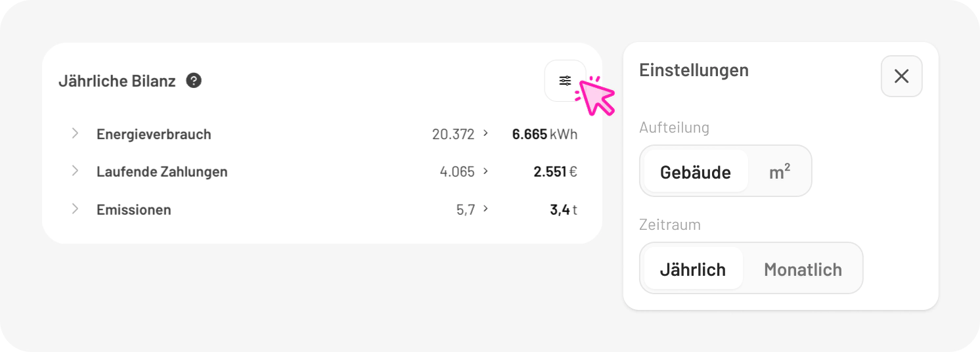Select the Jährlich time period option
The width and height of the screenshot is (980, 352).
tap(693, 269)
